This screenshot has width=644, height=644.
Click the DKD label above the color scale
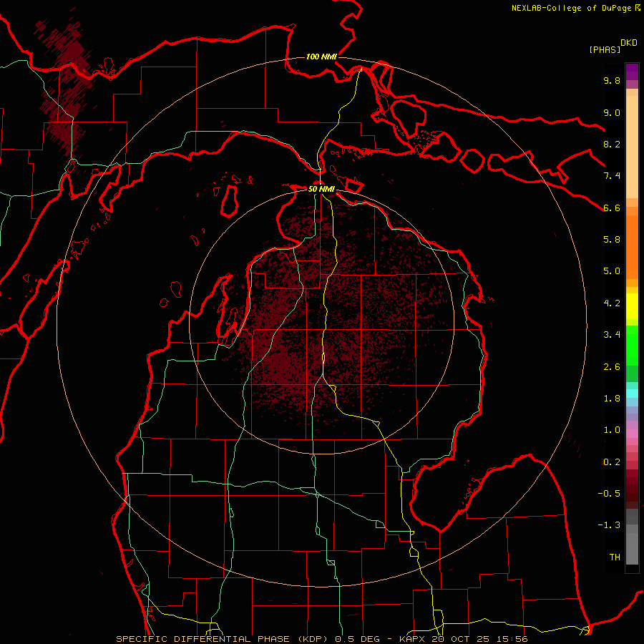click(x=629, y=43)
